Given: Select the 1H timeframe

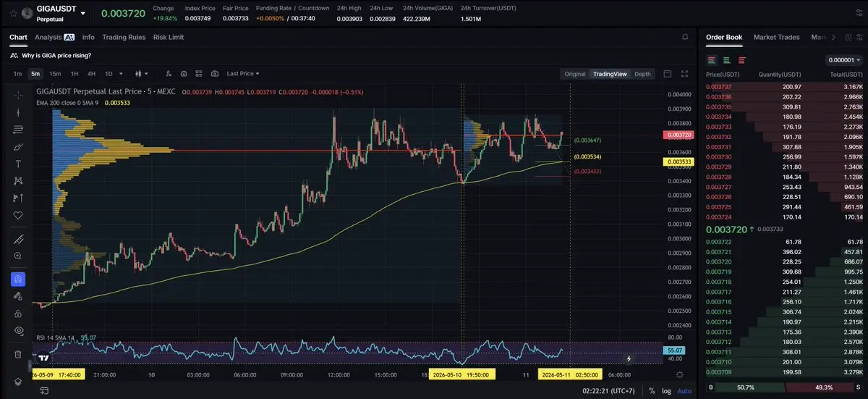Looking at the screenshot, I should (75, 74).
